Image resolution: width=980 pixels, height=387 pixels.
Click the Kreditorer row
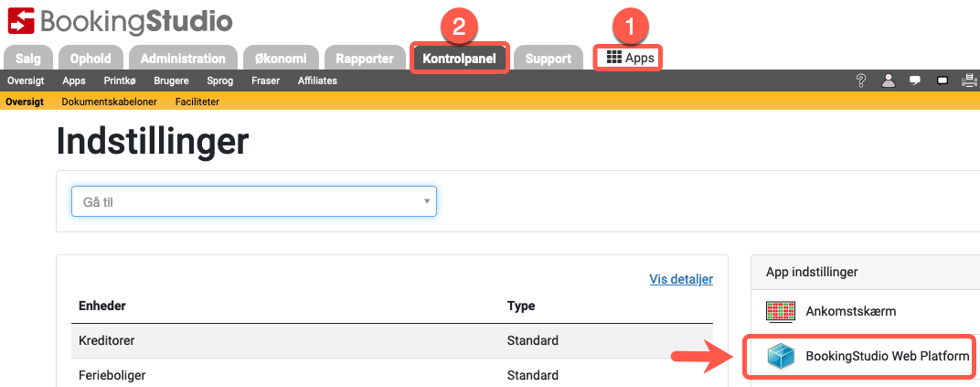392,340
